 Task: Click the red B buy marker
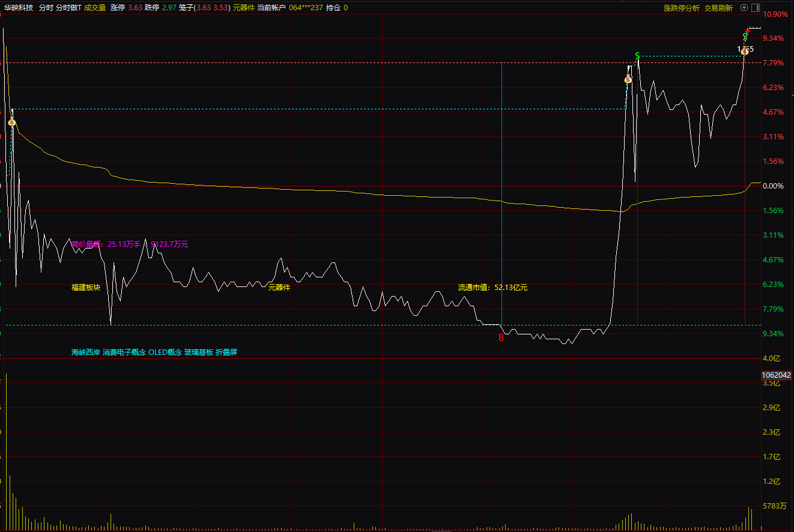click(x=502, y=338)
